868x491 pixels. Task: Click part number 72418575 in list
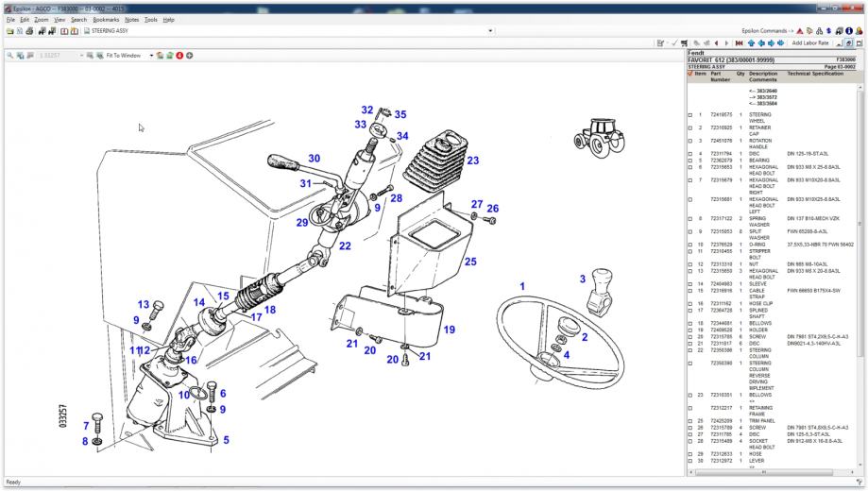pos(722,115)
